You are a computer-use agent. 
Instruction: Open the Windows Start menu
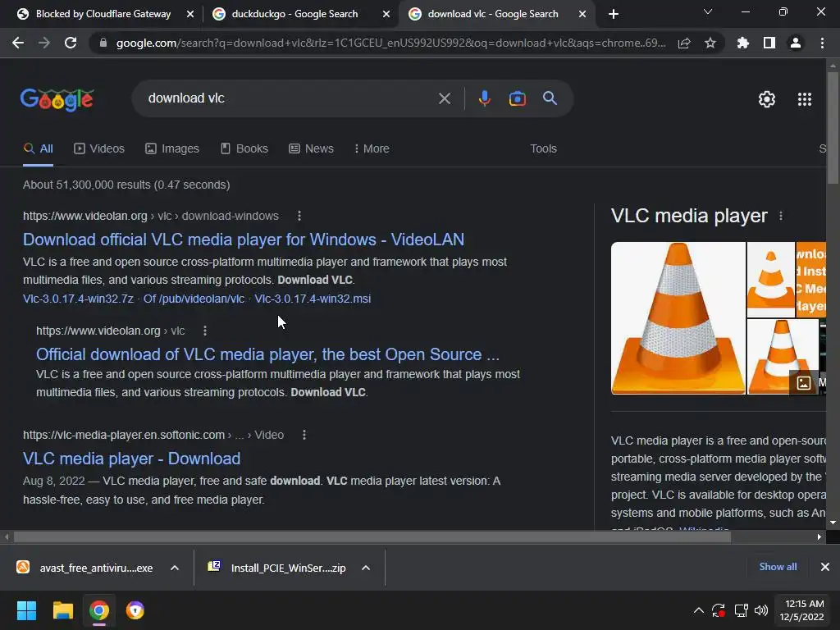(x=26, y=610)
